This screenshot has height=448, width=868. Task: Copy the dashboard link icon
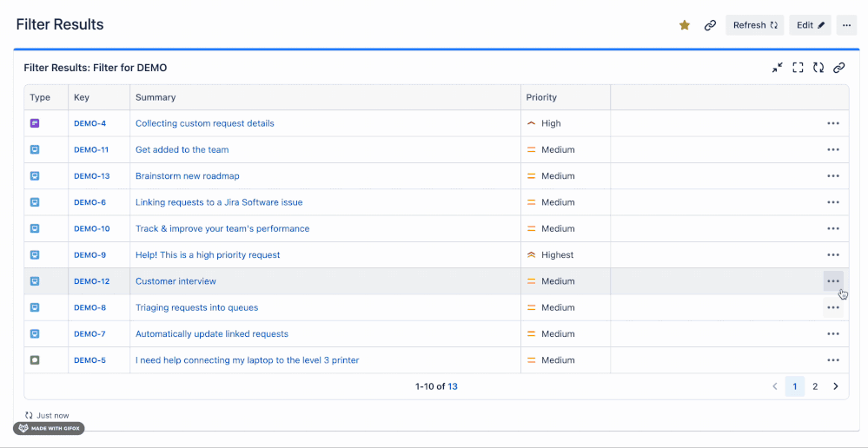(x=710, y=25)
